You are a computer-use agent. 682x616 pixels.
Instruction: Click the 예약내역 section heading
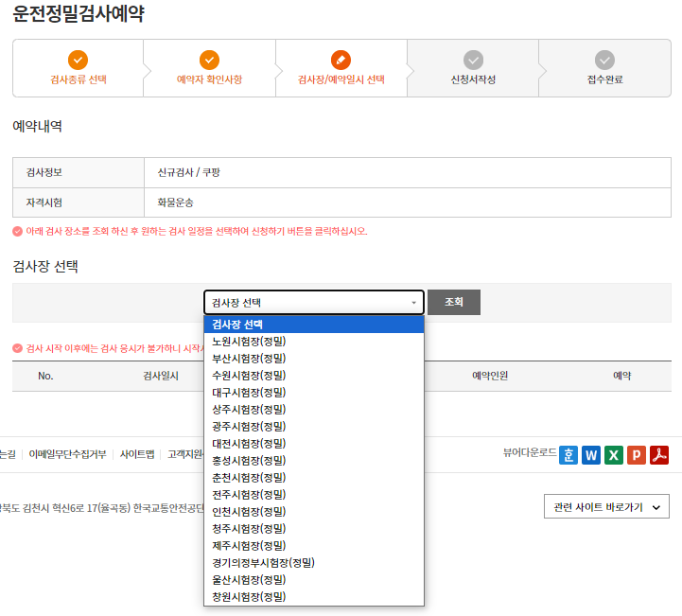[37, 126]
